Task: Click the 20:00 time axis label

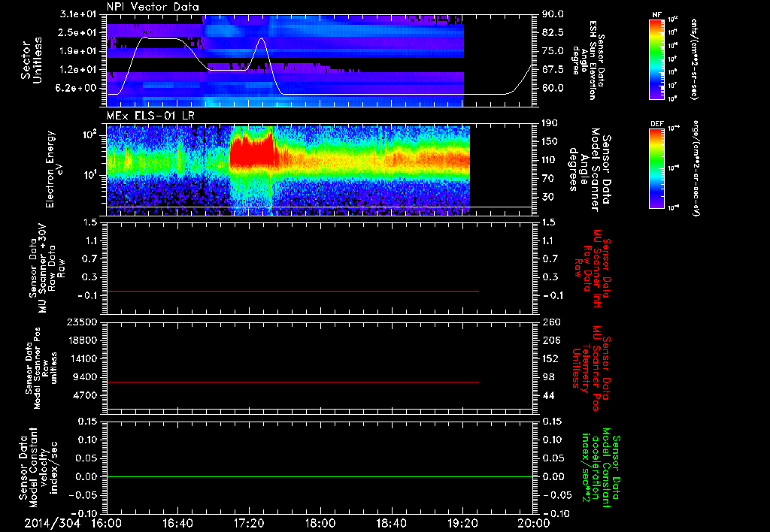Action: click(534, 523)
